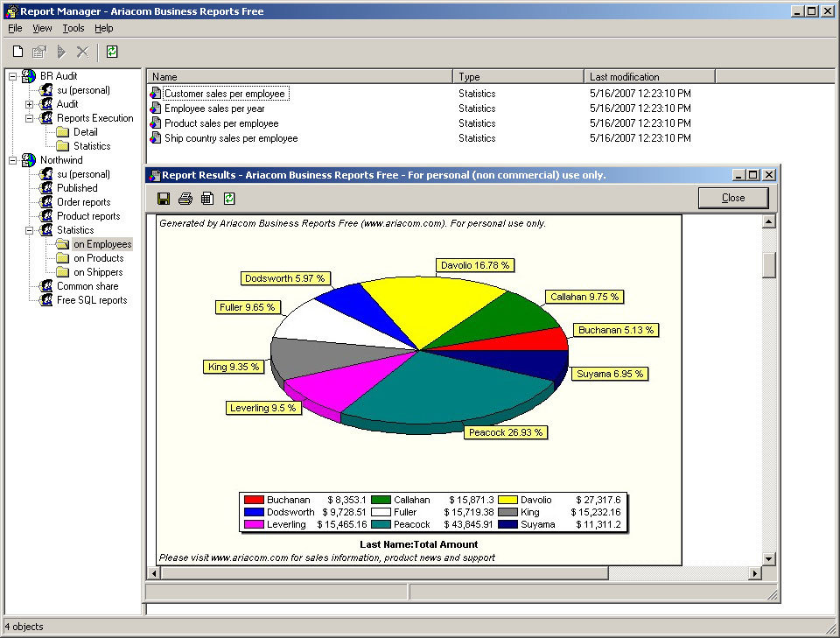Select 'Ship country sales per employee' name
The image size is (840, 638).
click(x=231, y=138)
